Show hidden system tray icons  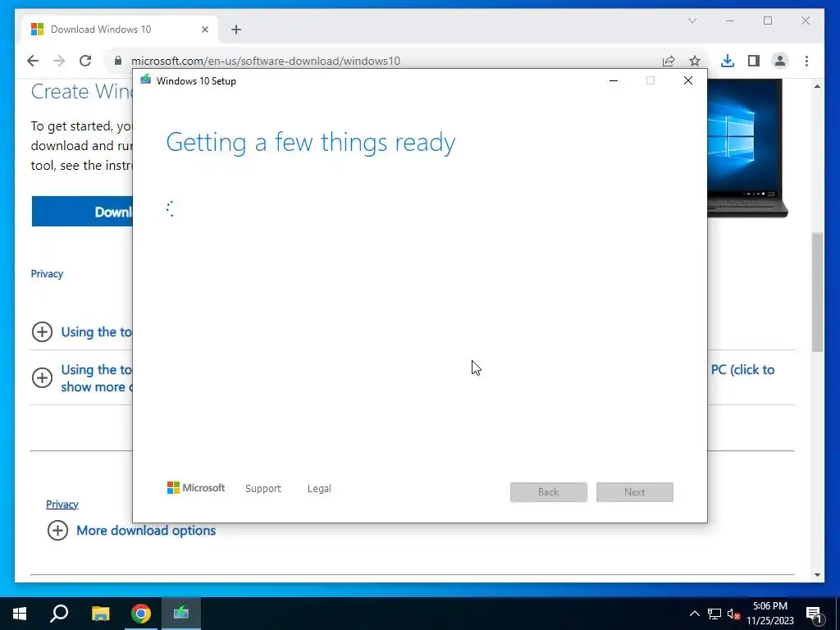coord(694,614)
